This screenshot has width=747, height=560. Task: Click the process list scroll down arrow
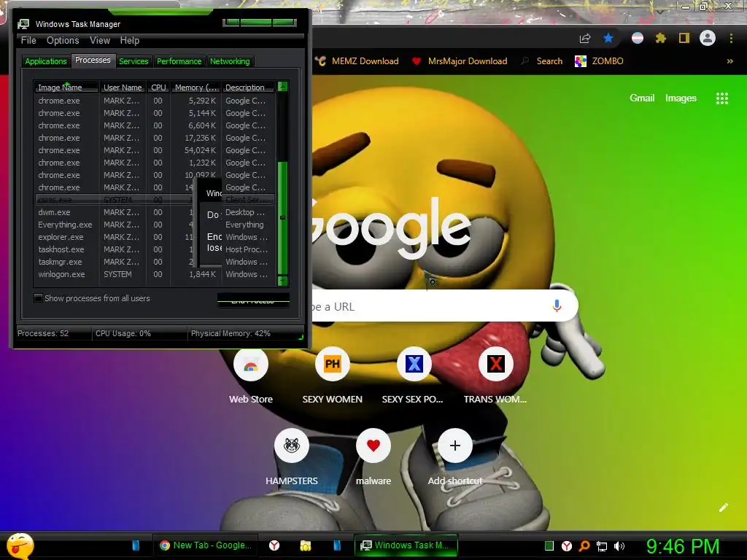[282, 281]
